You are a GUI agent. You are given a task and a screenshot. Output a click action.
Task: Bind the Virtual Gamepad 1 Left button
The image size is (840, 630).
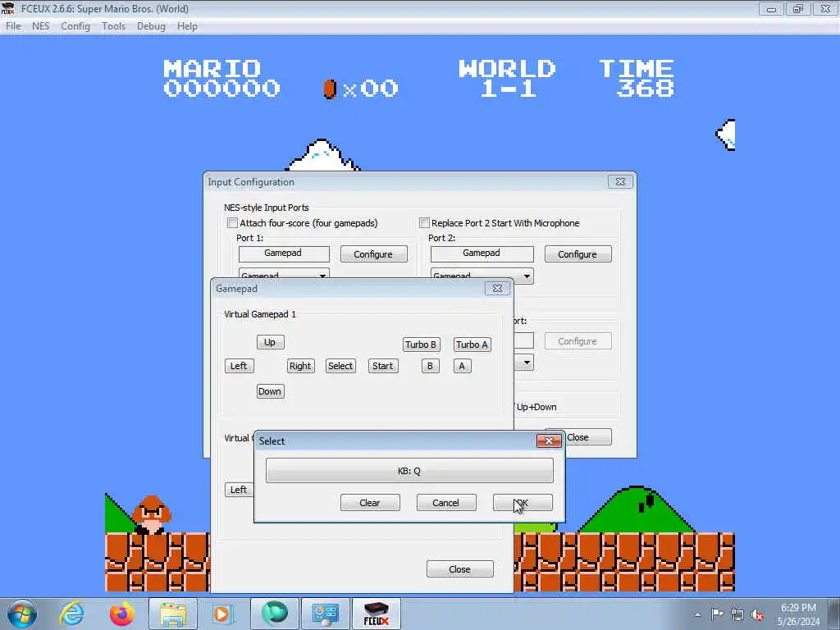click(239, 366)
